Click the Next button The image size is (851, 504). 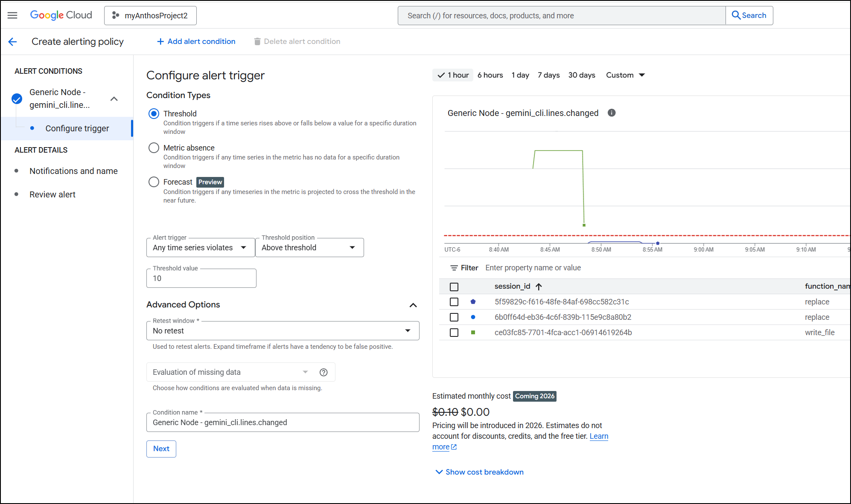161,449
